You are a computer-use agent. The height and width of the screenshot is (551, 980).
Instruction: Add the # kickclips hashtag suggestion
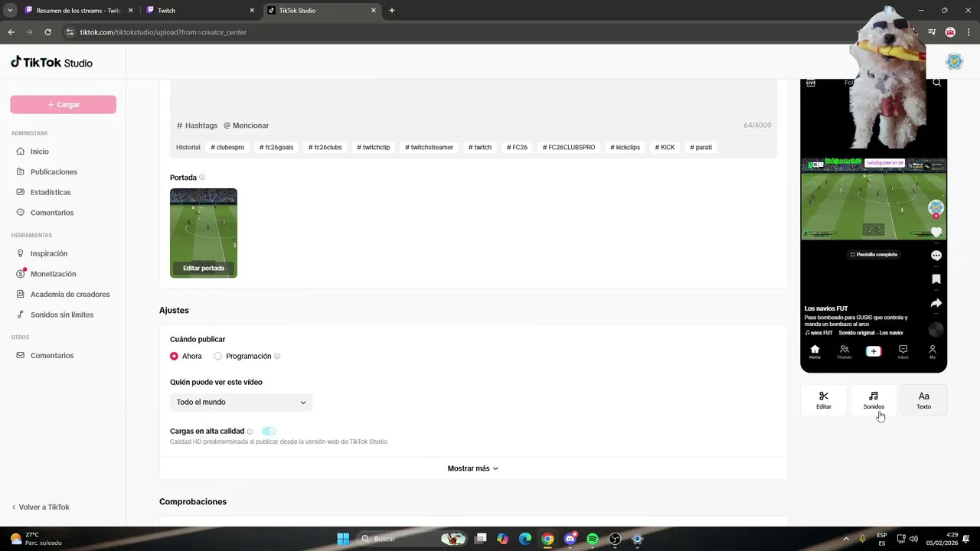pyautogui.click(x=625, y=147)
